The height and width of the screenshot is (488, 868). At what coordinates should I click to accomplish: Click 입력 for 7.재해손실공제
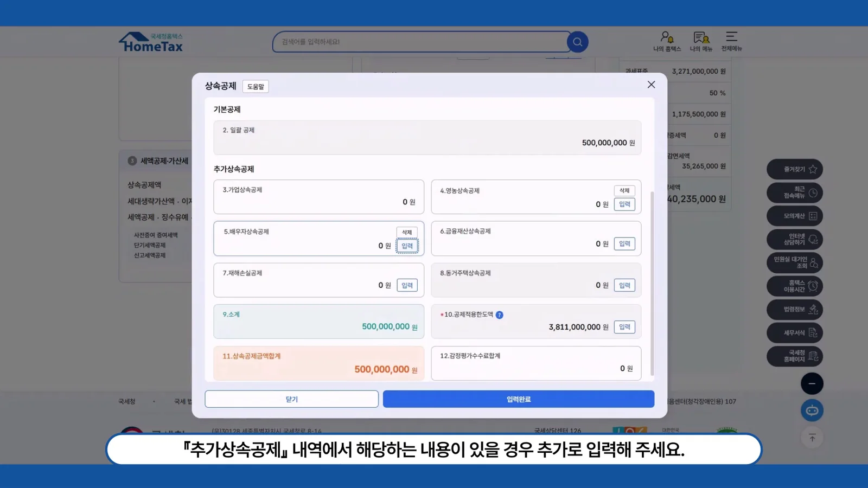[407, 285]
